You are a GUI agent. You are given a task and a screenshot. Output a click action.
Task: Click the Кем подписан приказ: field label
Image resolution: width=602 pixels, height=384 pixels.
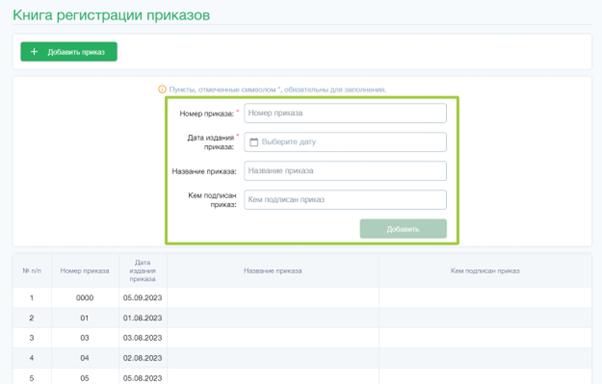coord(212,200)
